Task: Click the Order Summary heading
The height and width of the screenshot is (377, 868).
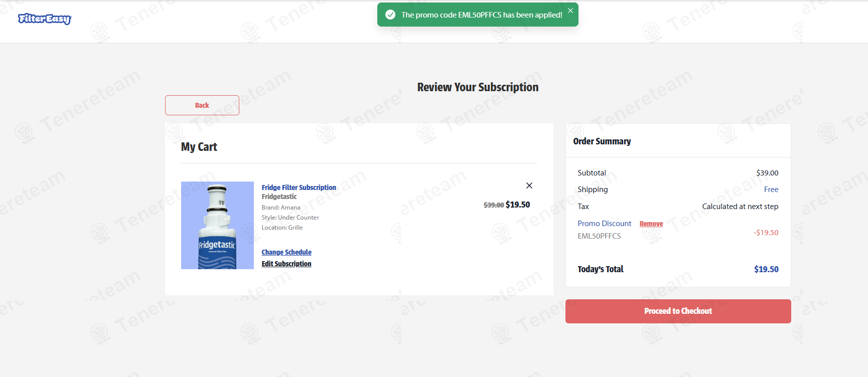Action: 602,141
